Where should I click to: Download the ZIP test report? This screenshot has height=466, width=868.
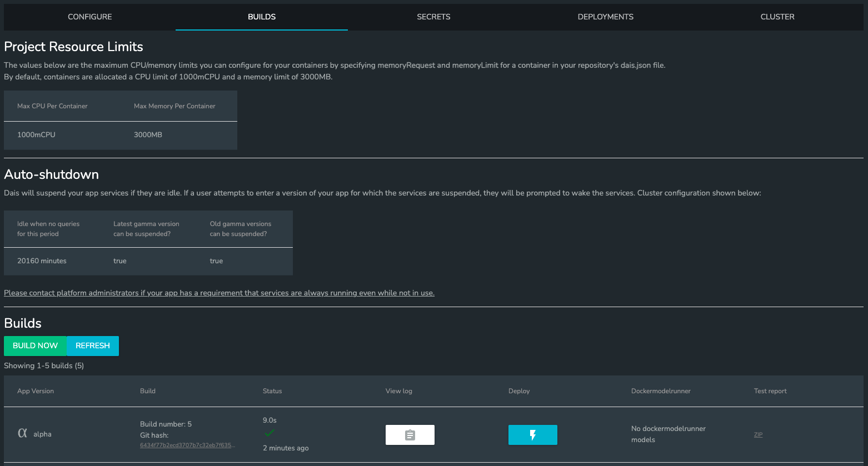click(758, 435)
